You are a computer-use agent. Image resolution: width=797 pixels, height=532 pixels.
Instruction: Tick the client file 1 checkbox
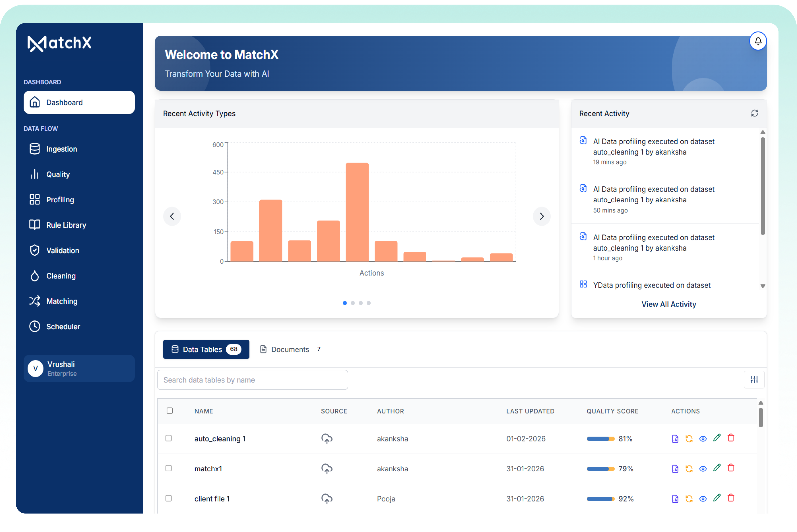[x=169, y=498]
